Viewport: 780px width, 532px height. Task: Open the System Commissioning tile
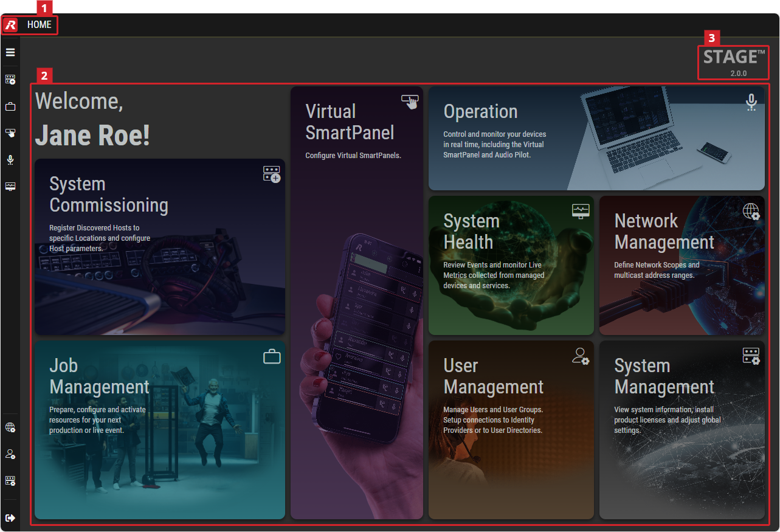pos(160,247)
